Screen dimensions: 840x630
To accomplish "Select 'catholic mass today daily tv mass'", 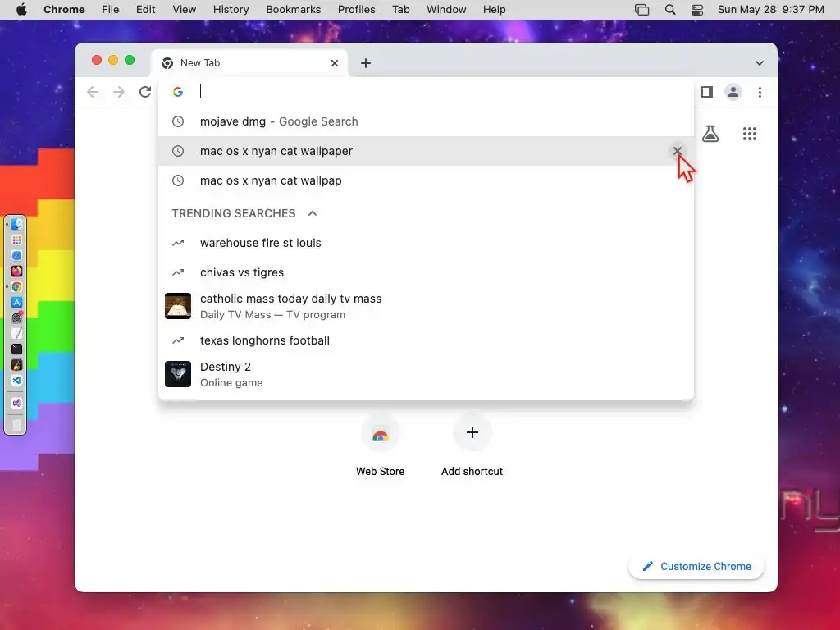I will [426, 307].
